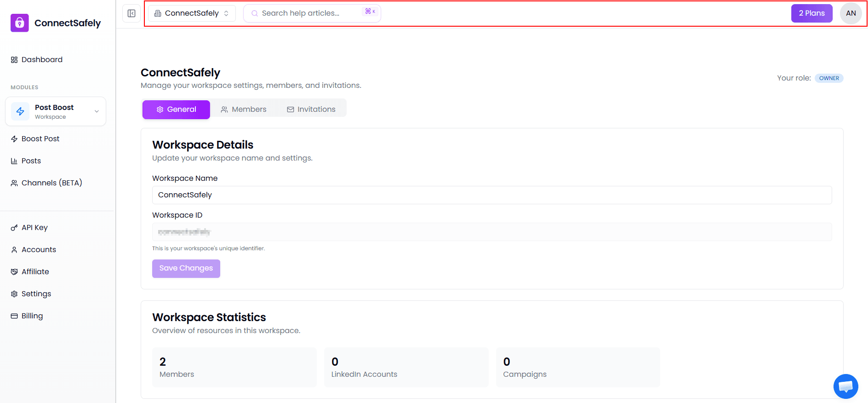Screen dimensions: 868x403
Task: Open the ConnectSafely workspace switcher dropdown
Action: click(192, 13)
